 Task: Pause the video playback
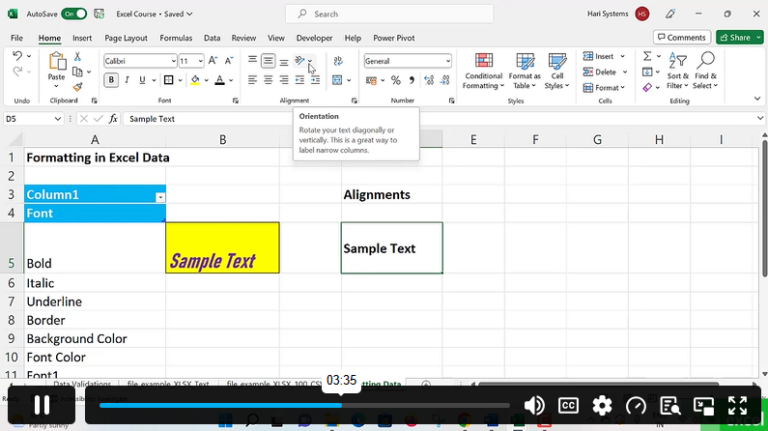click(42, 405)
